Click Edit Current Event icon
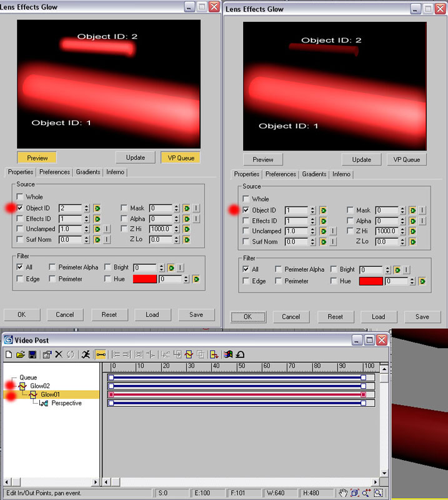448x500 pixels. pyautogui.click(x=47, y=354)
